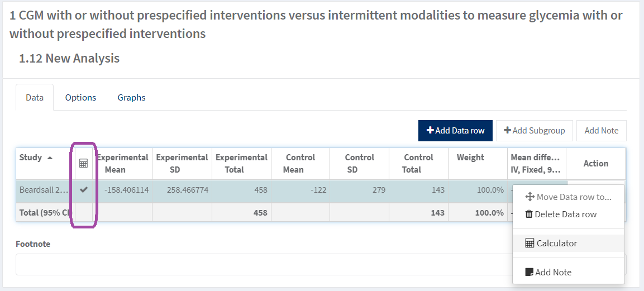Image resolution: width=644 pixels, height=291 pixels.
Task: Click Study column sort arrow
Action: pos(50,158)
